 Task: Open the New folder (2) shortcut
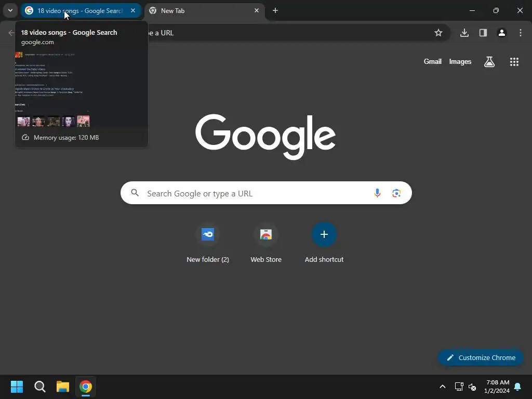(208, 243)
